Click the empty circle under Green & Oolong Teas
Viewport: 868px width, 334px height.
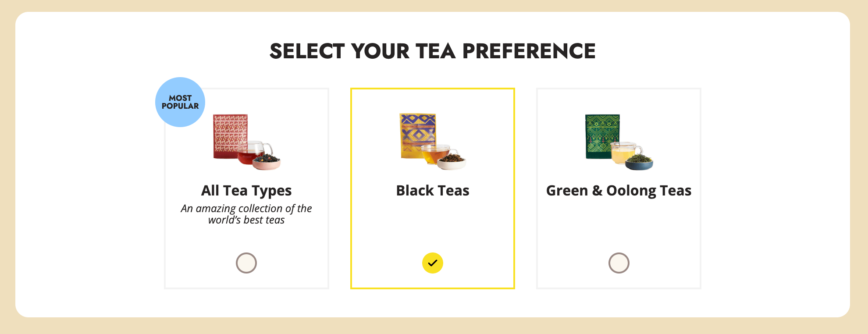click(x=619, y=263)
